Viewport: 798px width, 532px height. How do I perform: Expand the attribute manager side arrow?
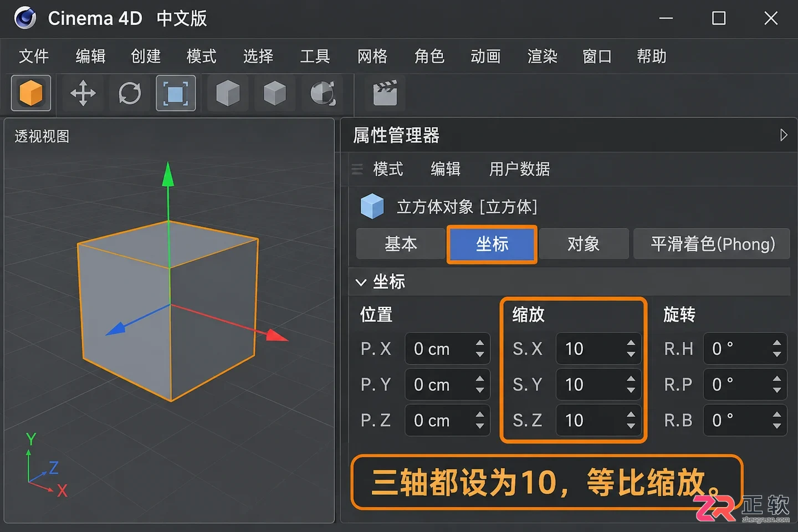[783, 135]
